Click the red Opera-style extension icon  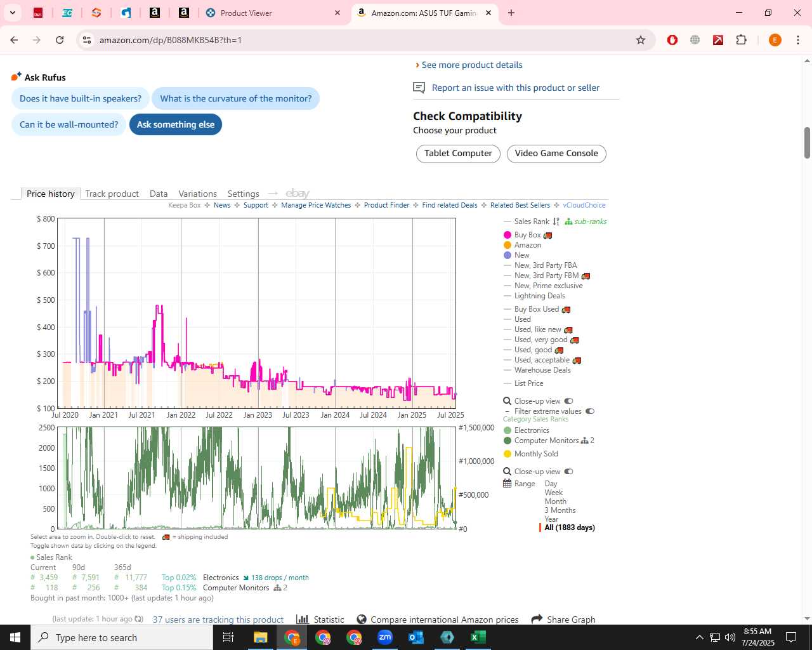672,40
